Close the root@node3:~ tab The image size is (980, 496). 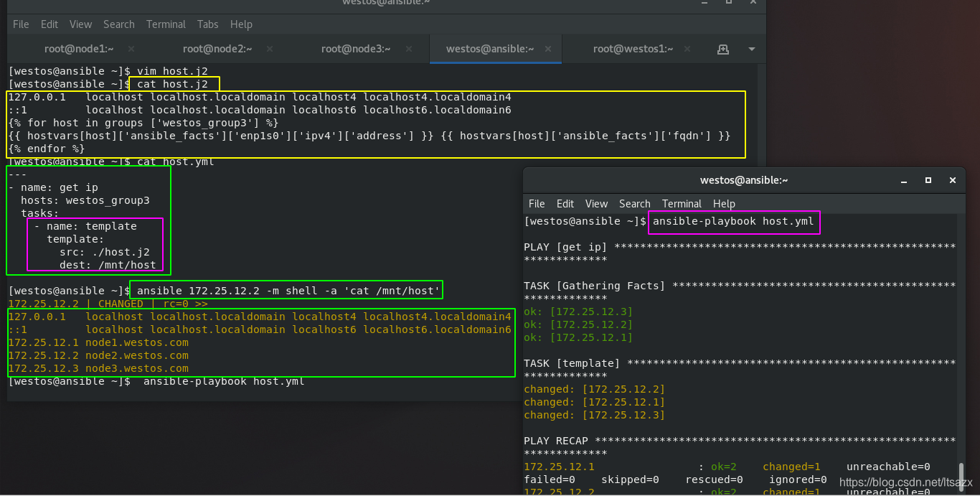pos(407,49)
